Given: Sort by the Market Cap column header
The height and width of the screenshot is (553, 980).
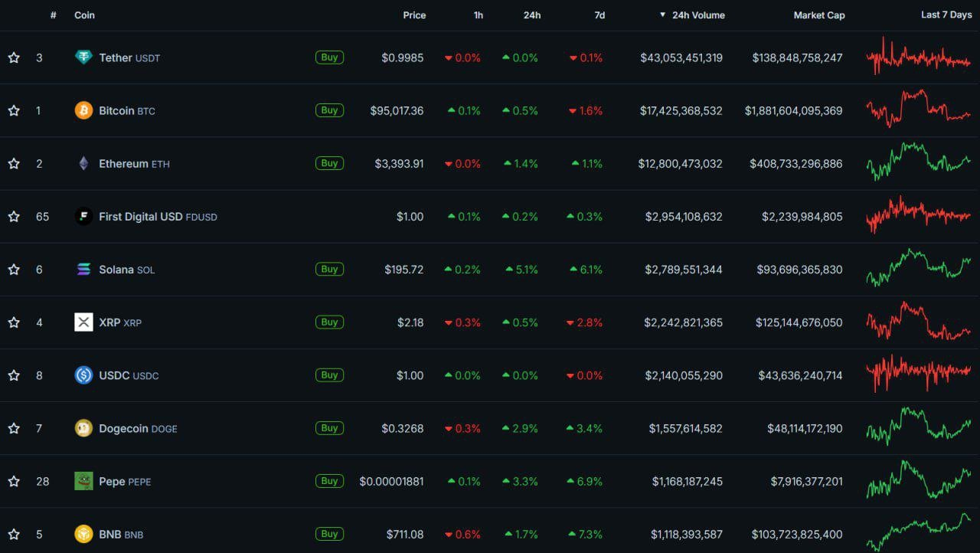Looking at the screenshot, I should tap(819, 15).
